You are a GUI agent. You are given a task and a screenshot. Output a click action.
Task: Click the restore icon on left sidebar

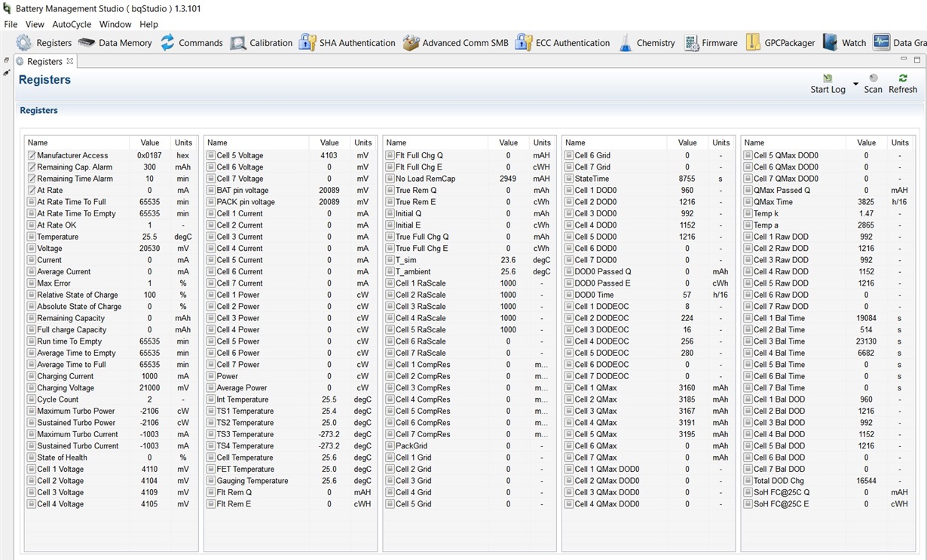tap(6, 60)
